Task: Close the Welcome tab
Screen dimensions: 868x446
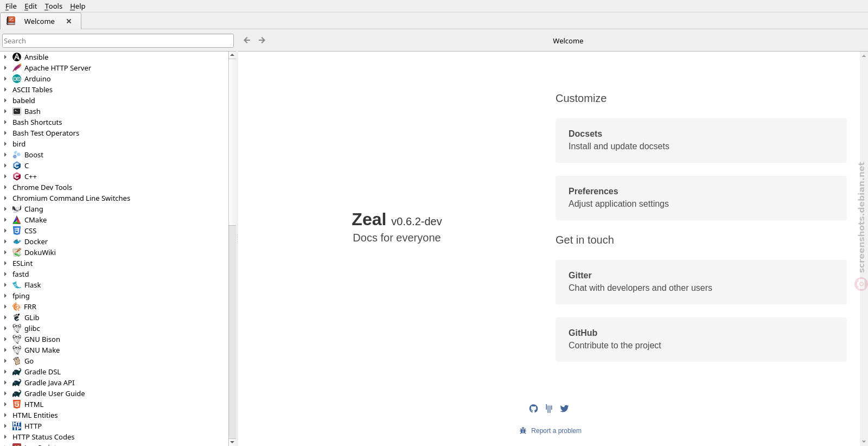Action: click(69, 21)
